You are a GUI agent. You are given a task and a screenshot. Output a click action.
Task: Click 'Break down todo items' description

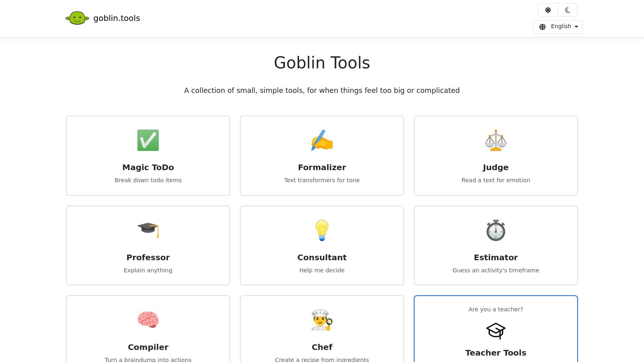pos(148,180)
